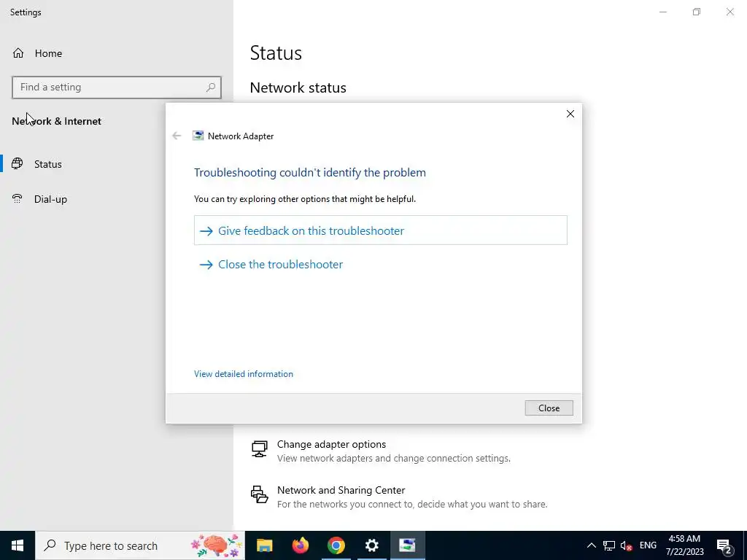This screenshot has width=747, height=560.
Task: Switch to the troubleshooter taskbar icon
Action: pos(407,545)
